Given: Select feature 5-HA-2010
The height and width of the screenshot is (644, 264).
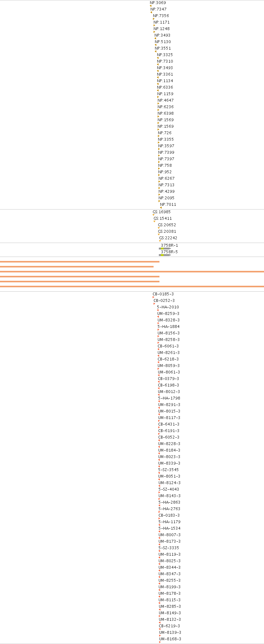Looking at the screenshot, I should point(168,307).
